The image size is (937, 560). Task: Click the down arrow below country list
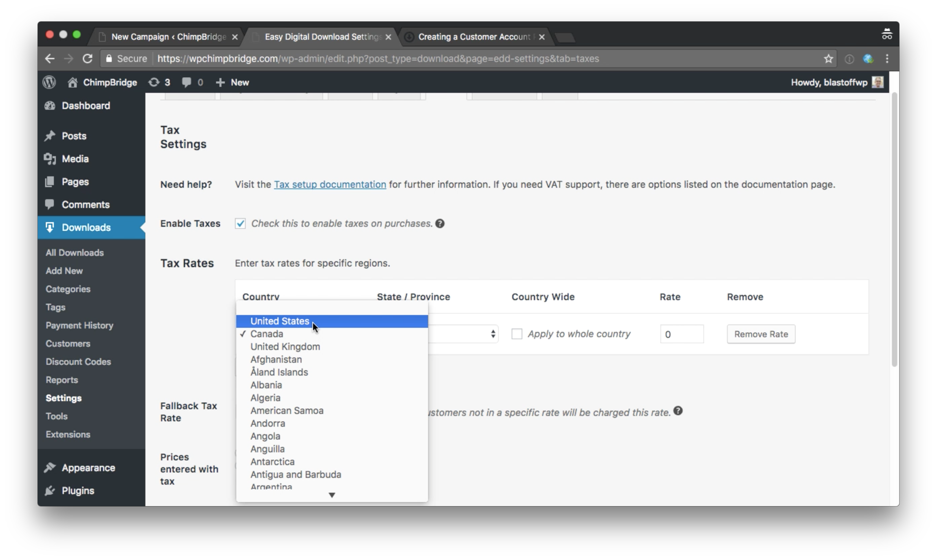pyautogui.click(x=332, y=495)
